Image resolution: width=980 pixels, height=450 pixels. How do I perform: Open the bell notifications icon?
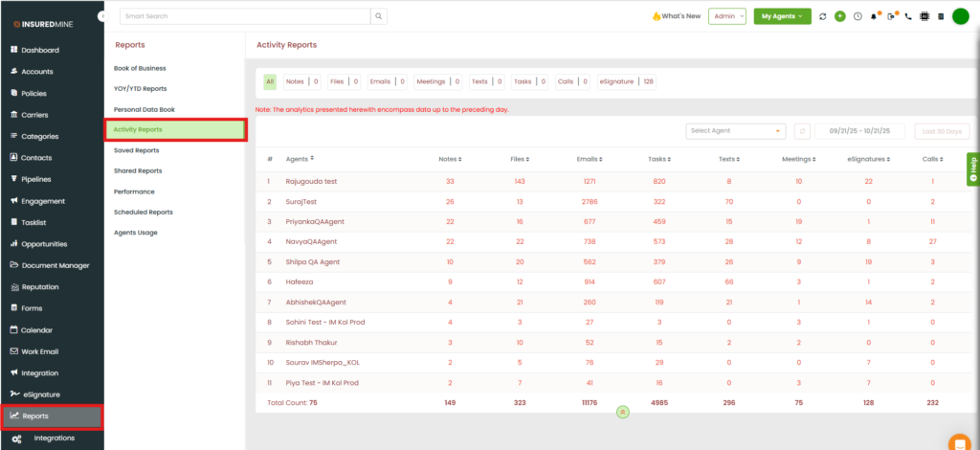coord(874,16)
